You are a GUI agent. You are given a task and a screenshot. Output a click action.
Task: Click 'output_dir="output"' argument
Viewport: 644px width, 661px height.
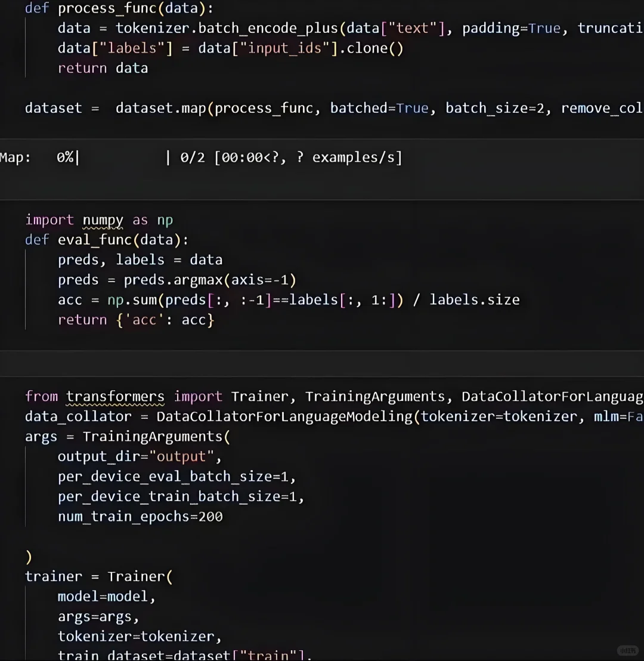[x=136, y=456]
